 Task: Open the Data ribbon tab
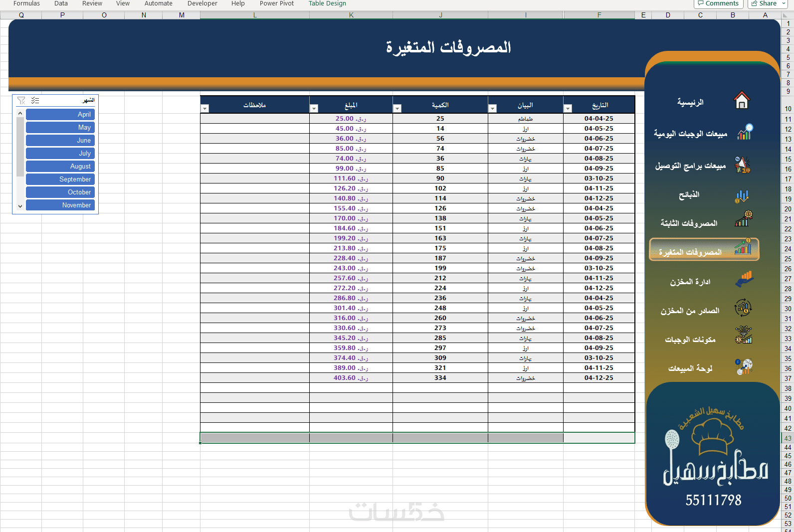pos(61,3)
